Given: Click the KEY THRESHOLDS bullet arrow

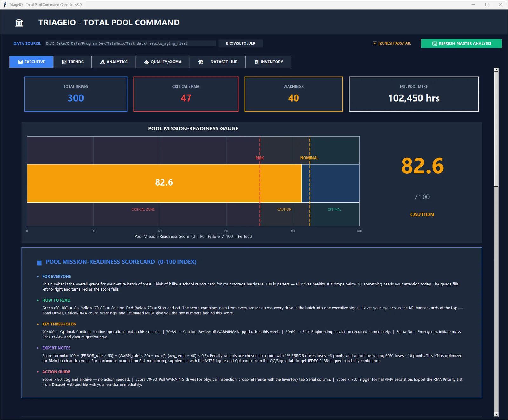Looking at the screenshot, I should 38,324.
